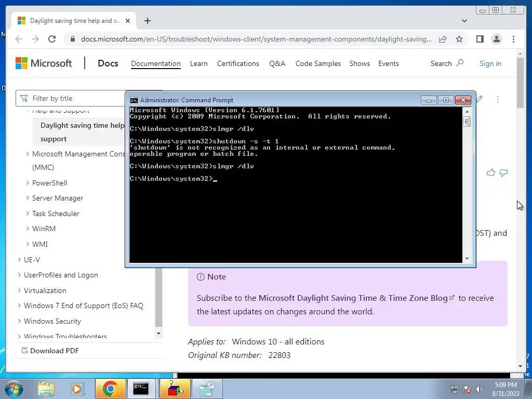Screen dimensions: 532x399
Task: Close the Daylight saving time tab
Action: point(128,21)
